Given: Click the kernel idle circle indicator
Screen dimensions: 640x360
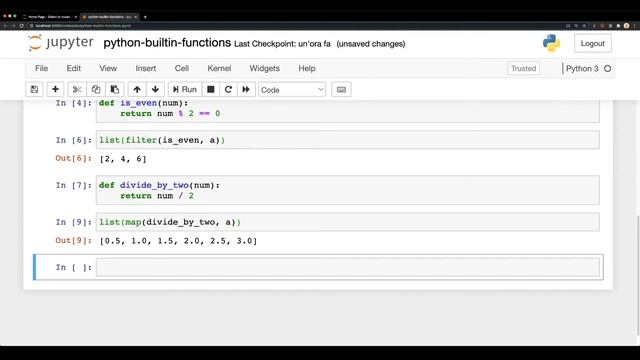Looking at the screenshot, I should [x=607, y=69].
